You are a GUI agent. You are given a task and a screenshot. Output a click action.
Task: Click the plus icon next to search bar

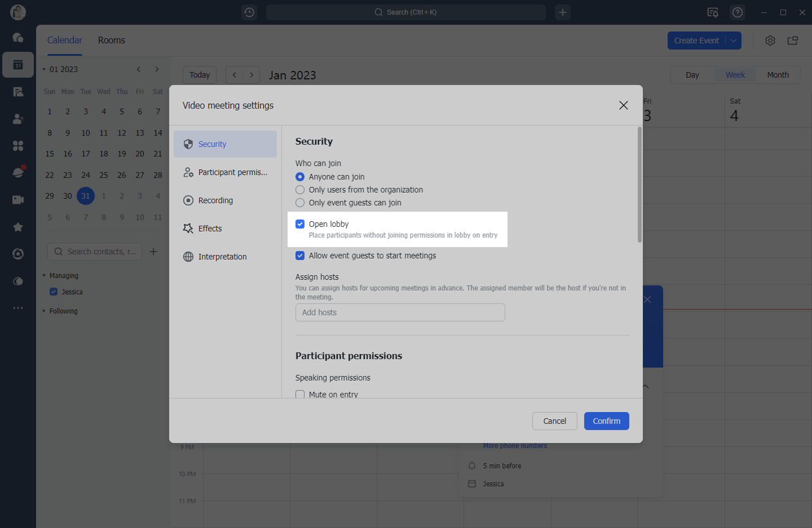(563, 12)
